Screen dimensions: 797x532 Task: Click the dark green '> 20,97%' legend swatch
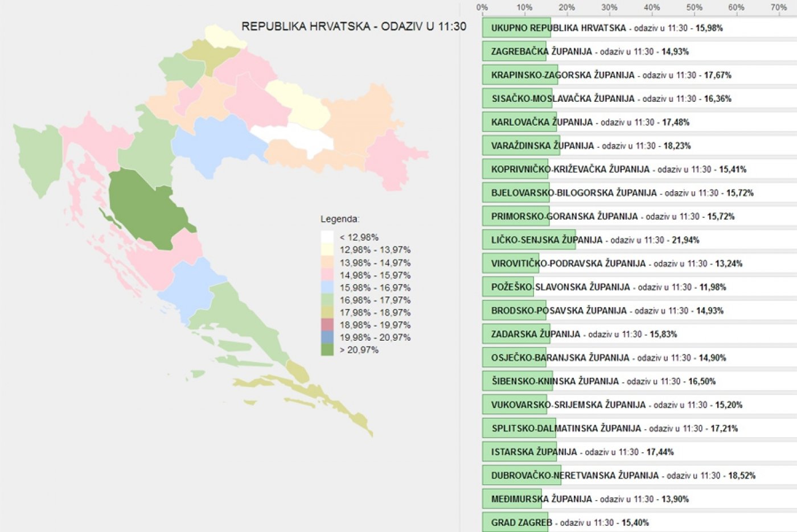(327, 350)
